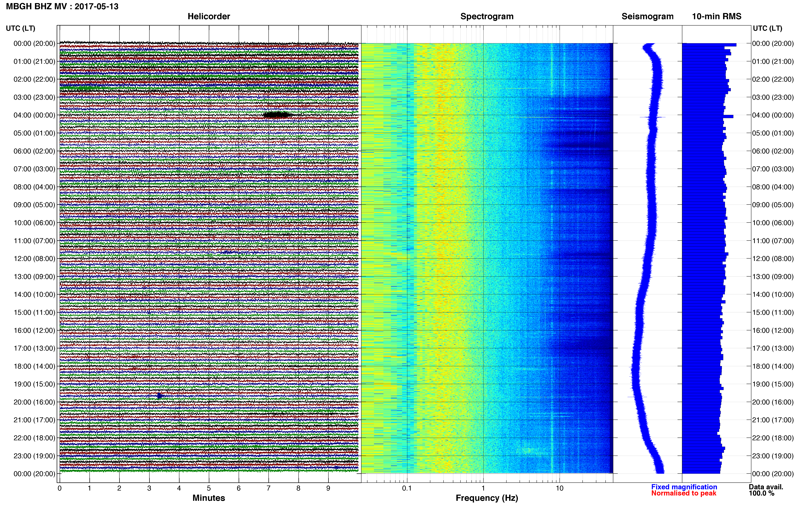Click the seismogram spike just before 20:00 UTC
This screenshot has width=812, height=508.
coord(637,397)
